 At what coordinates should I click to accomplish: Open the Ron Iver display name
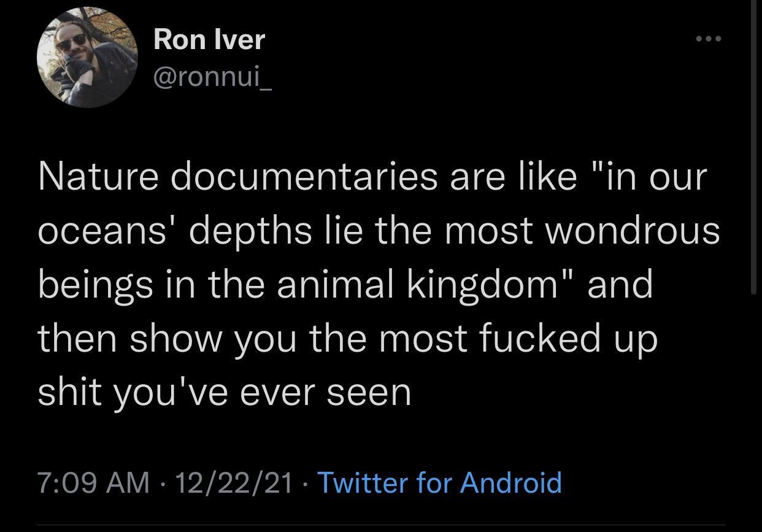pos(209,39)
